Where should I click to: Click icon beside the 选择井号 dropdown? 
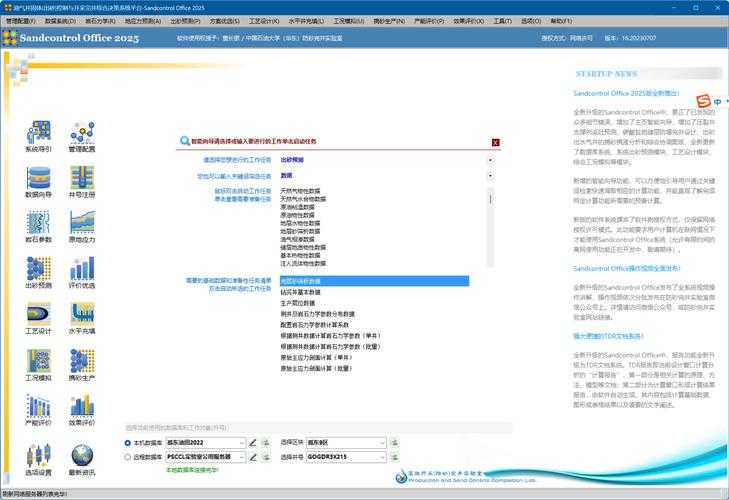[394, 457]
